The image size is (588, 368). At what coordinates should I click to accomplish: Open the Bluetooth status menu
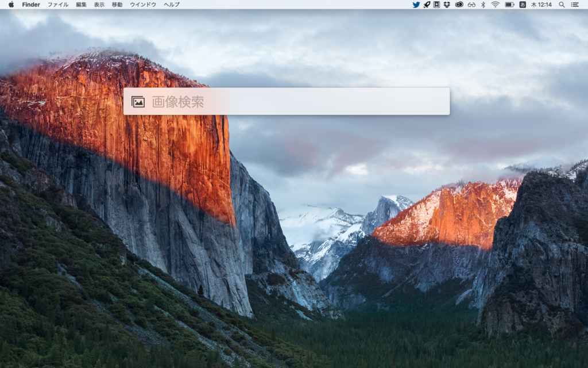point(483,5)
